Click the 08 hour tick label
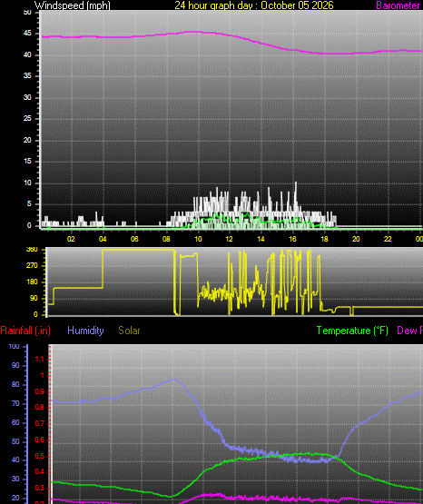 click(166, 239)
